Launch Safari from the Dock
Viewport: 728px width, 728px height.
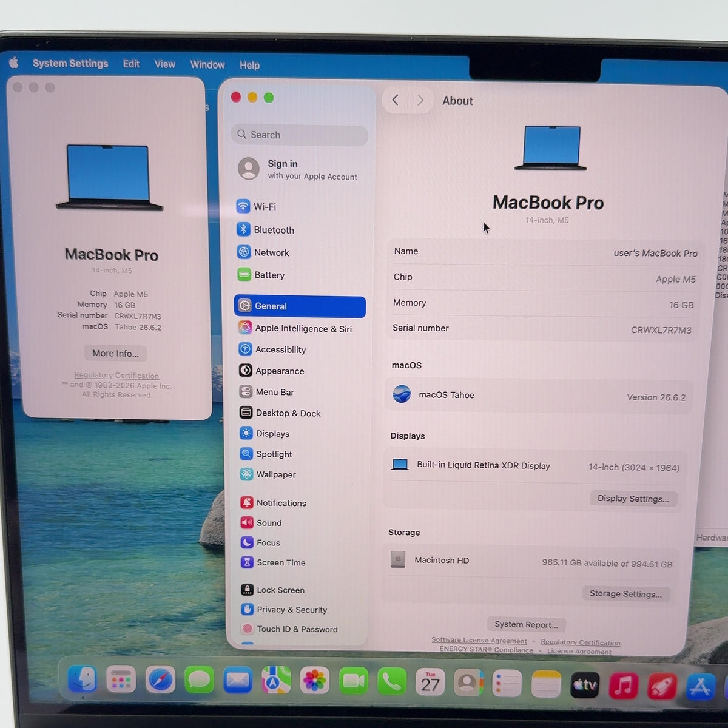[160, 681]
